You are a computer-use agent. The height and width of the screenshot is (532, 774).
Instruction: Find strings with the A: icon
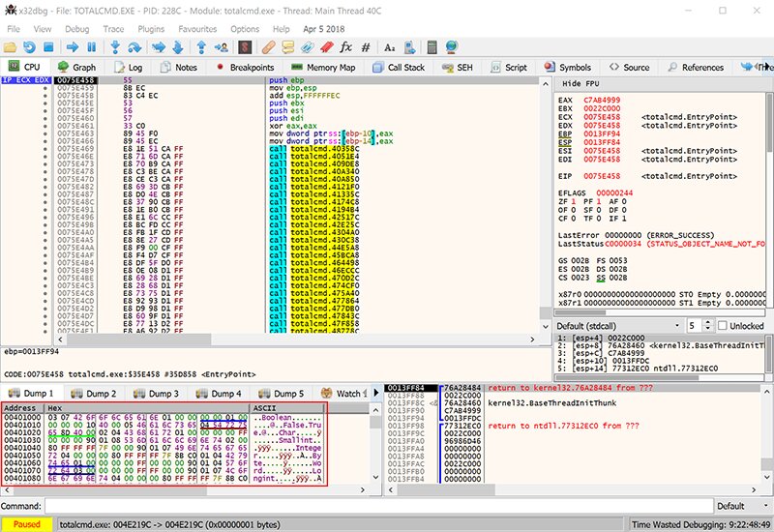click(390, 47)
